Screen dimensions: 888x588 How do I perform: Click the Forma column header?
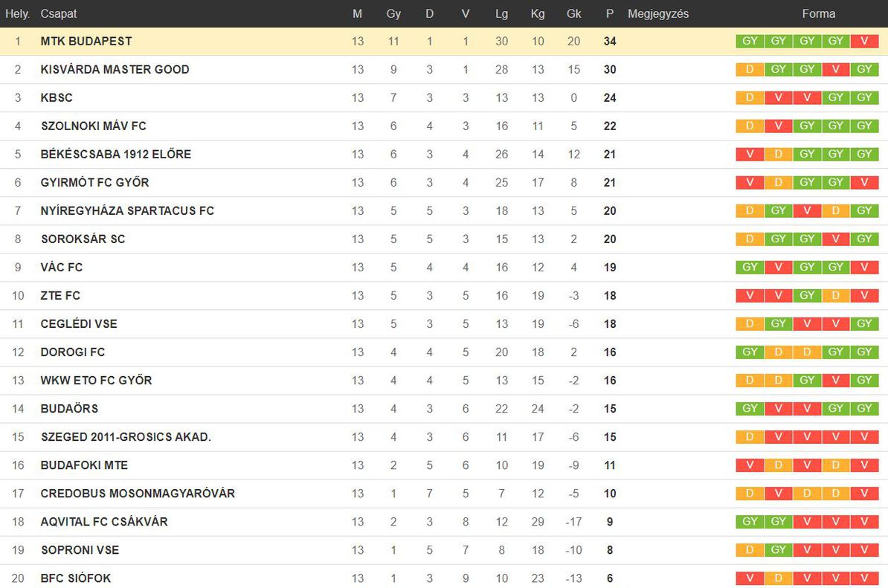pos(818,13)
